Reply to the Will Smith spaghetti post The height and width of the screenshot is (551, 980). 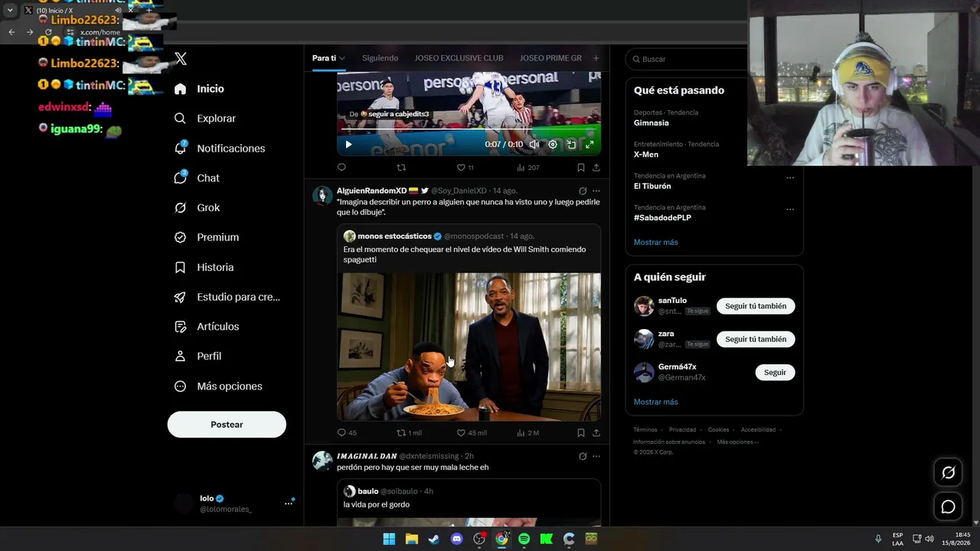click(x=347, y=432)
